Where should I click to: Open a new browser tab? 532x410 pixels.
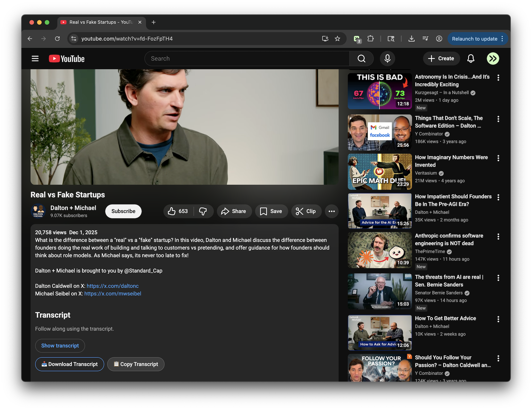tap(153, 22)
